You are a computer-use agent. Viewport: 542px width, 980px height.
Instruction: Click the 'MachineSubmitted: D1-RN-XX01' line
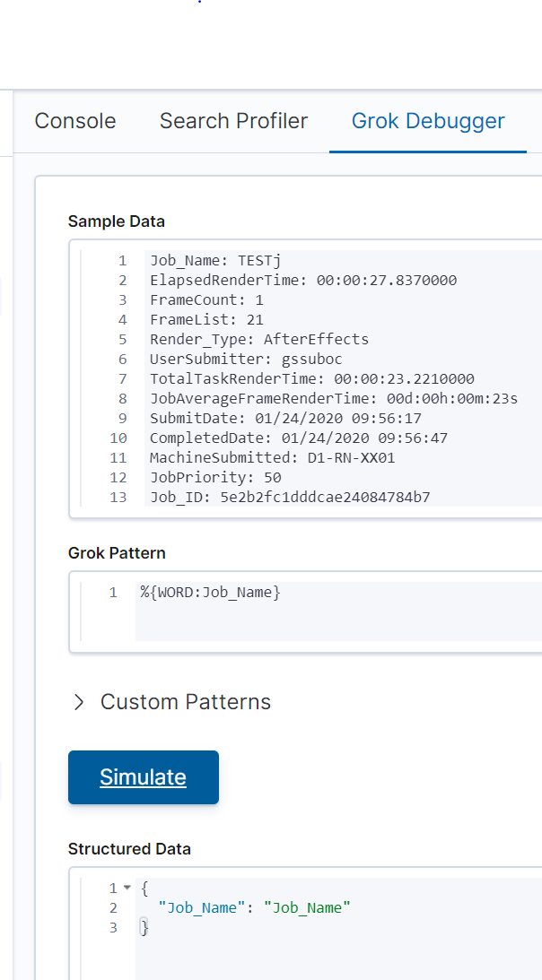(x=272, y=458)
